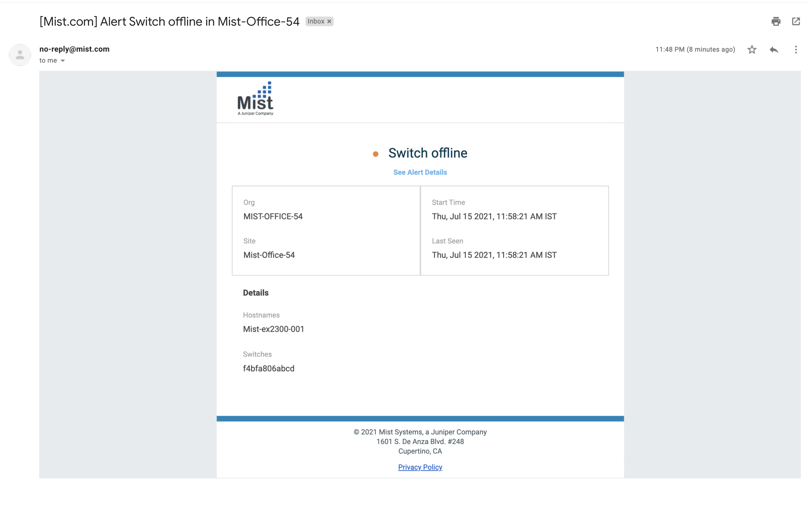
Task: Click the no-reply@mist.com sender name
Action: coord(74,49)
